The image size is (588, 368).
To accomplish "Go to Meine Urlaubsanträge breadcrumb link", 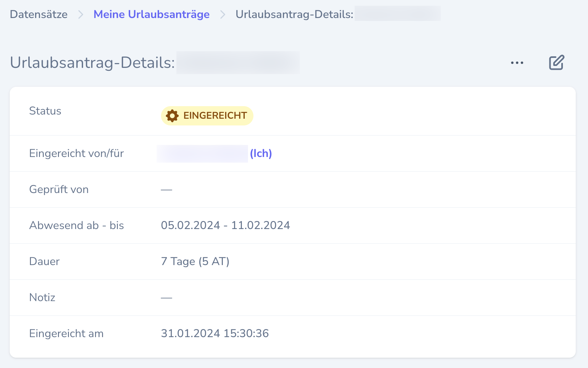I will click(151, 14).
